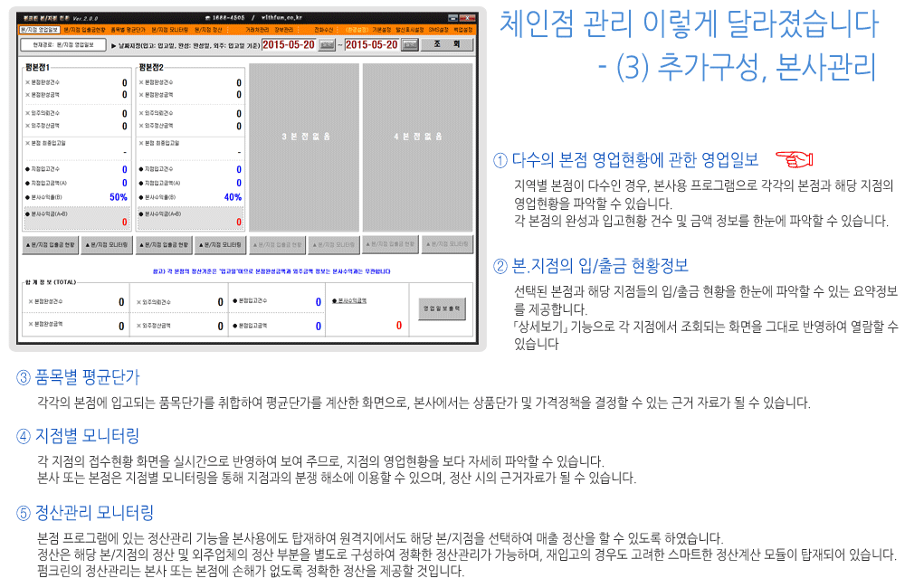Click end date input field

coord(371,44)
